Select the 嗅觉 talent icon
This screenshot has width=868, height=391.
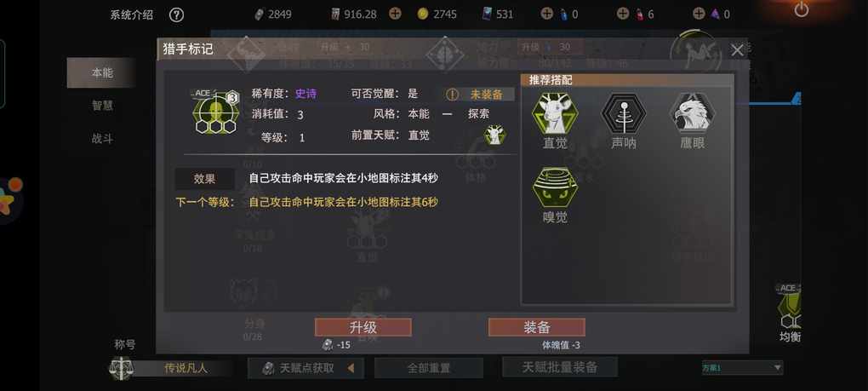(x=555, y=187)
